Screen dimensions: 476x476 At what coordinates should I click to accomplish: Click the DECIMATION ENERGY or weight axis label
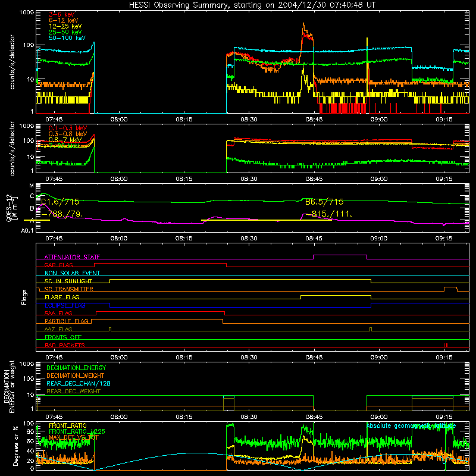point(9,386)
